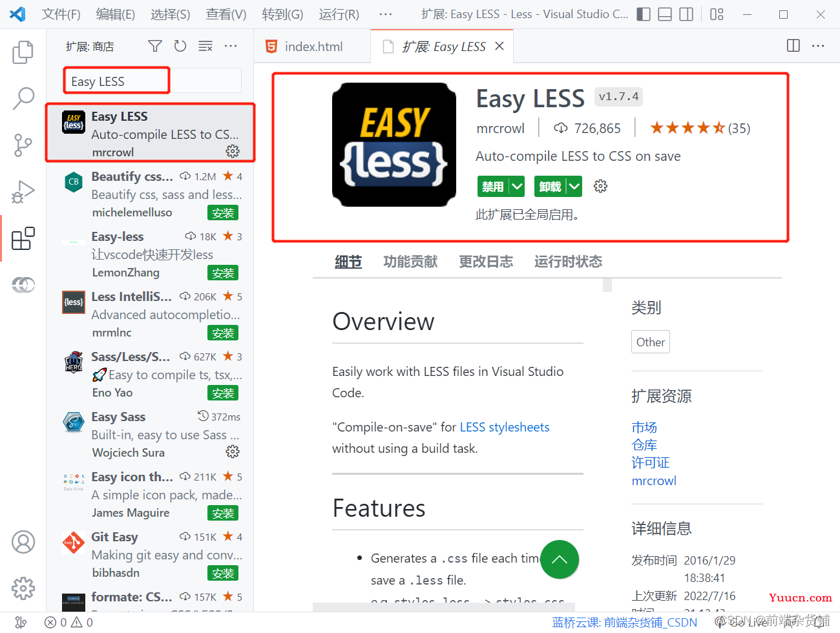Expand the 卸载 dropdown arrow

coord(574,187)
